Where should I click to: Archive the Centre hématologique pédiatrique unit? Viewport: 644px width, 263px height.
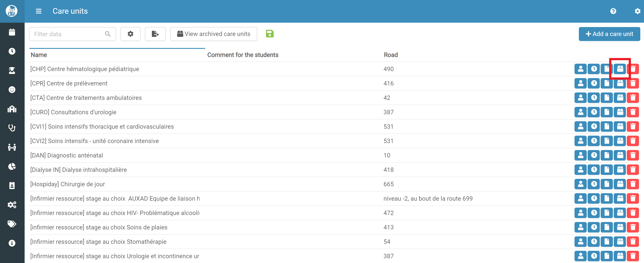point(620,69)
